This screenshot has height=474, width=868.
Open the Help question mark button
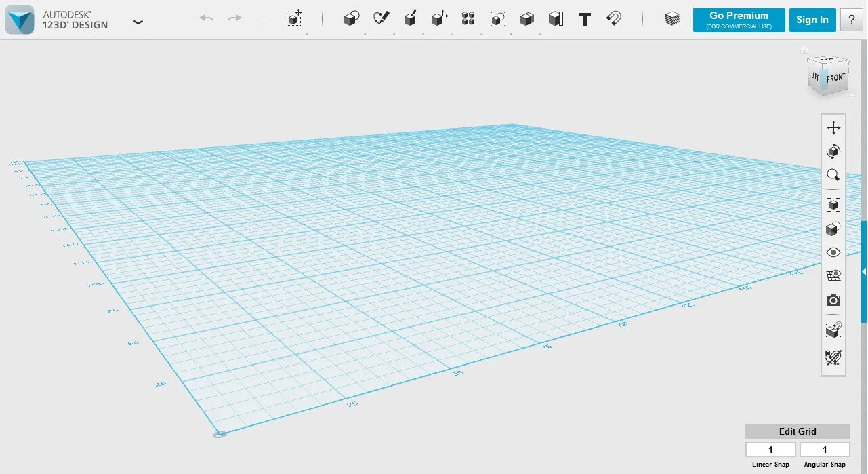[x=852, y=20]
